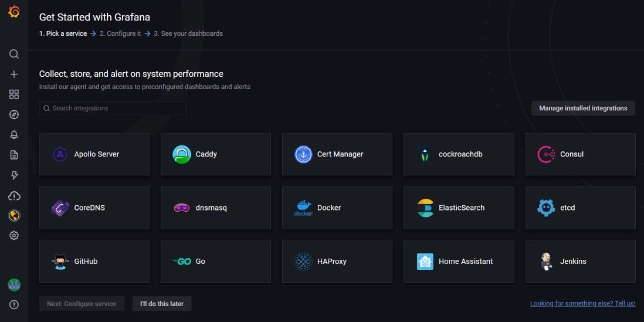This screenshot has width=644, height=322.
Task: Open the Grafana home logo
Action: coord(14,12)
